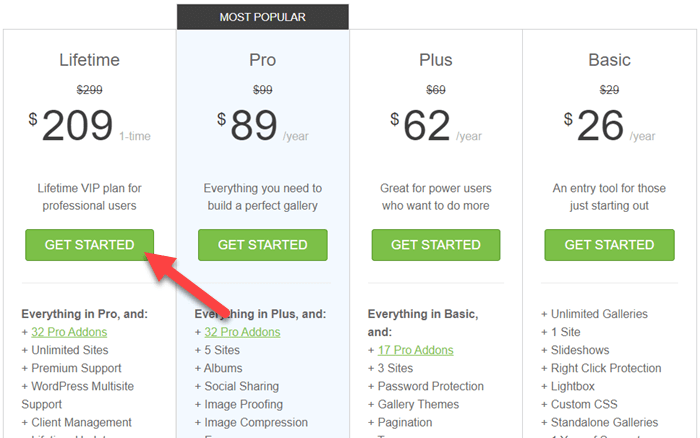Click Get Started under Lifetime plan

(89, 245)
